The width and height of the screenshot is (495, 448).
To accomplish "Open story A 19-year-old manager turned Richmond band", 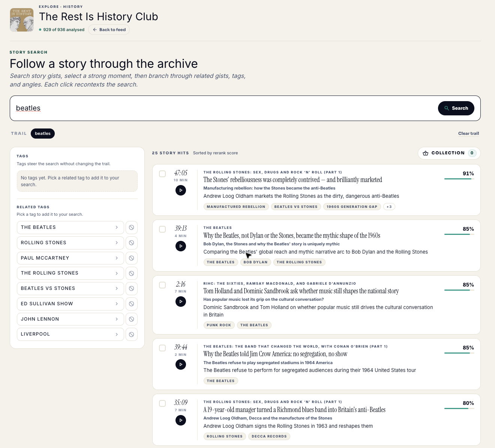I will [294, 410].
